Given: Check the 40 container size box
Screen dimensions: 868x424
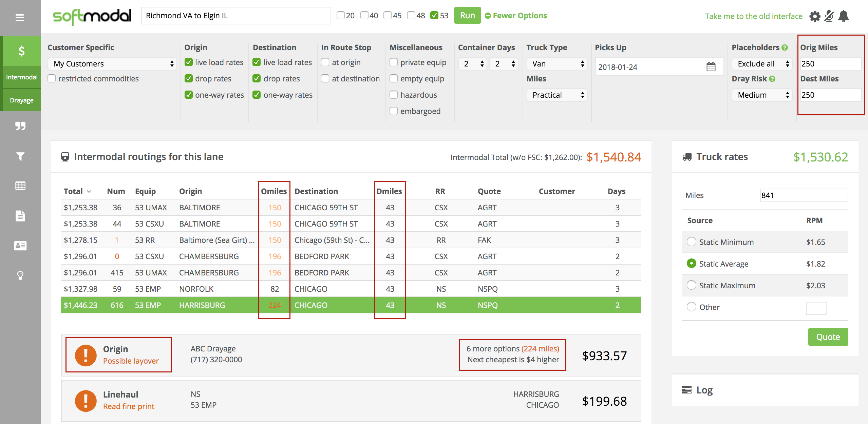Looking at the screenshot, I should 364,16.
